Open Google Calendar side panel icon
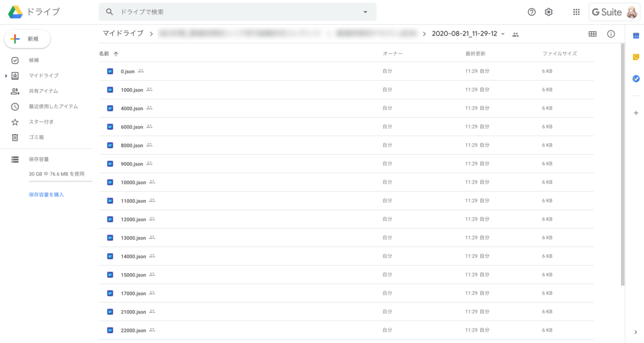This screenshot has height=343, width=644. (636, 35)
